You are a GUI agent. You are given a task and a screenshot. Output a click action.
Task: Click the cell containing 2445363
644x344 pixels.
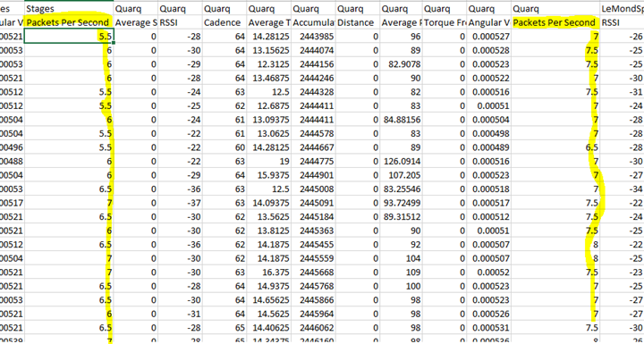click(313, 231)
